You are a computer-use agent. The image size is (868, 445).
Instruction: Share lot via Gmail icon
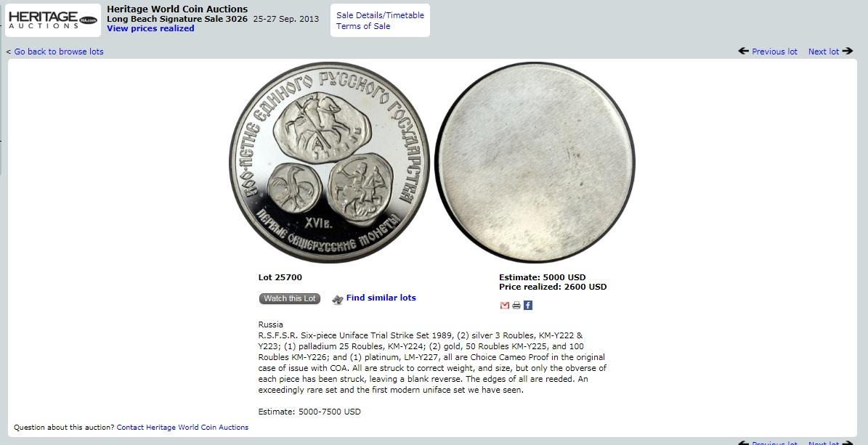click(x=504, y=306)
